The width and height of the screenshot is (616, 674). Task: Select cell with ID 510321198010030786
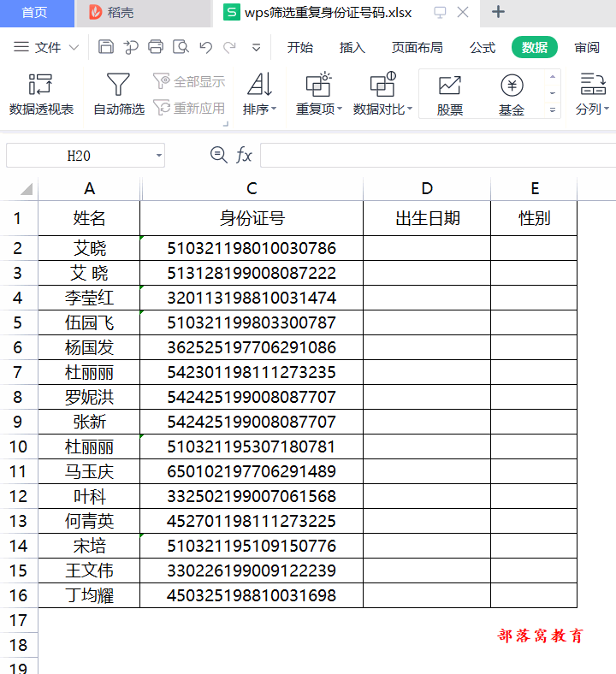click(x=252, y=248)
